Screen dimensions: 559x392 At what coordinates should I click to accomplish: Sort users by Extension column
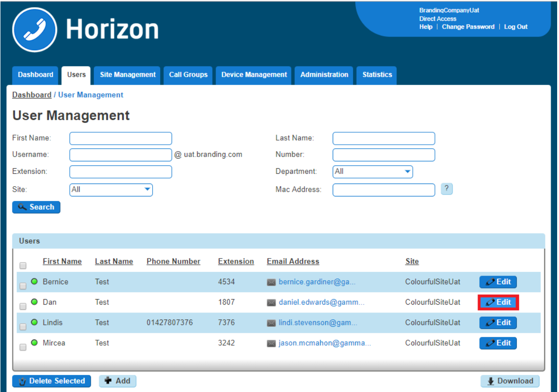[236, 262]
